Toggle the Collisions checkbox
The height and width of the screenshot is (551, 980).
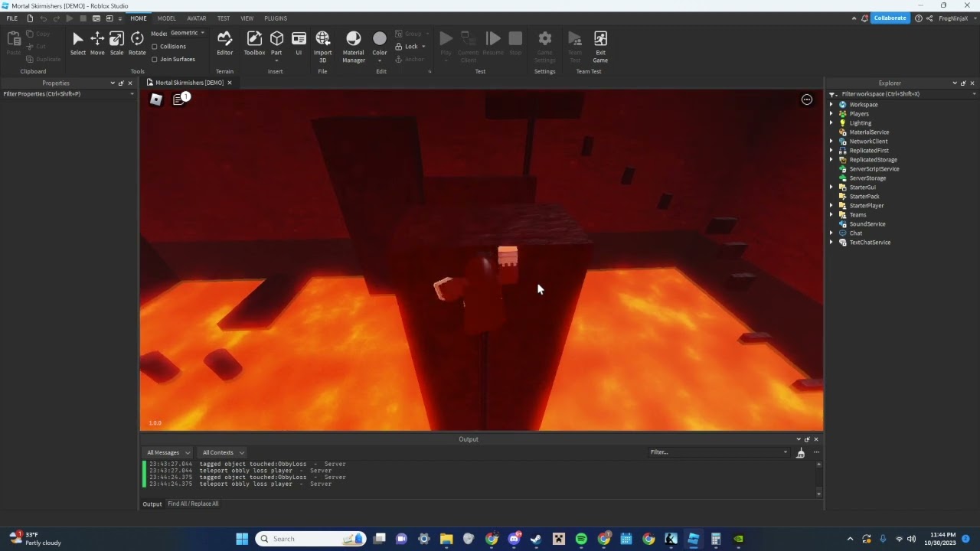pos(155,47)
